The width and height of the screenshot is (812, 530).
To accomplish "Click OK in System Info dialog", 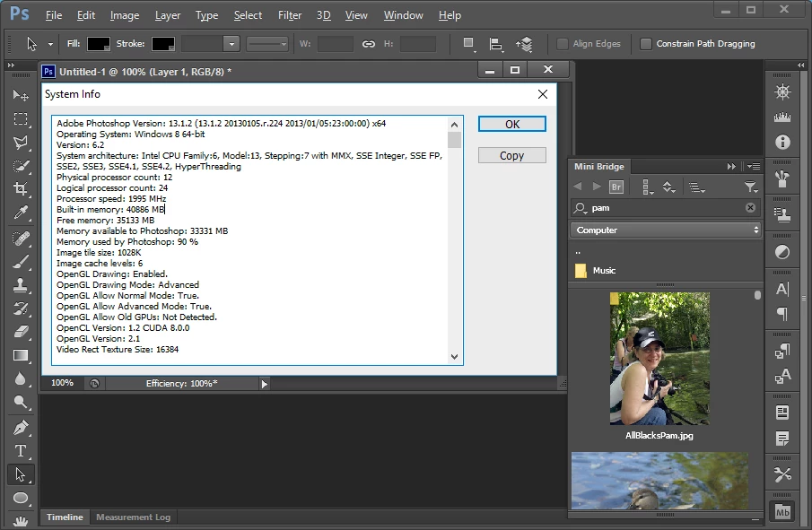I will pyautogui.click(x=512, y=125).
